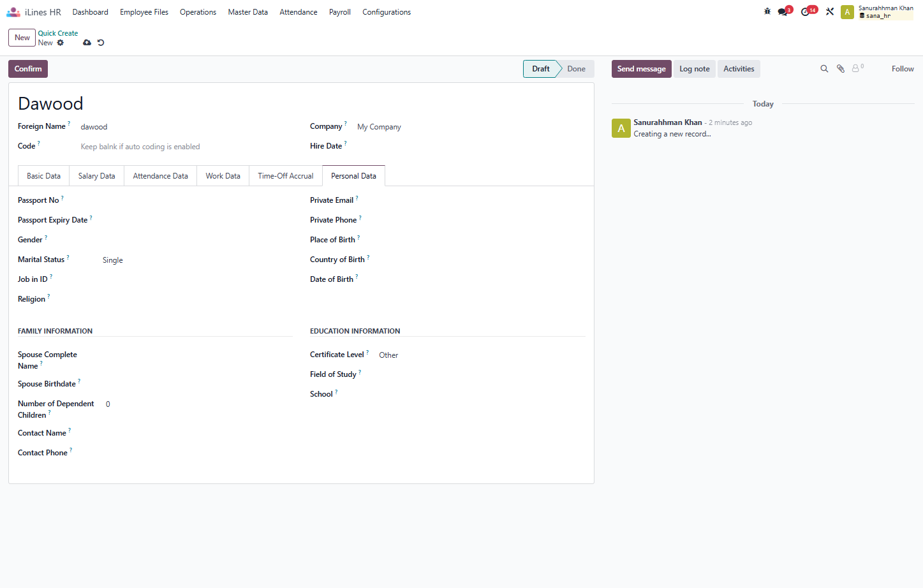
Task: Open the user avatar menu
Action: tap(847, 12)
